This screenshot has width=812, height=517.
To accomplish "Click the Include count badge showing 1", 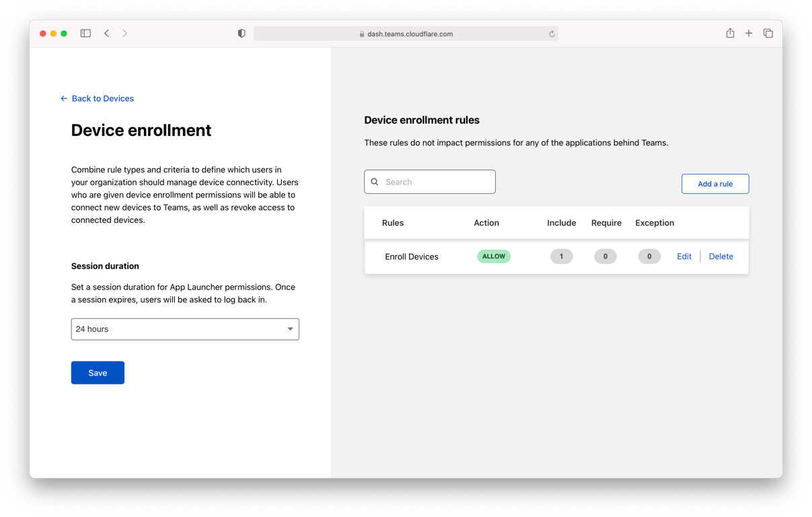I will (x=561, y=256).
